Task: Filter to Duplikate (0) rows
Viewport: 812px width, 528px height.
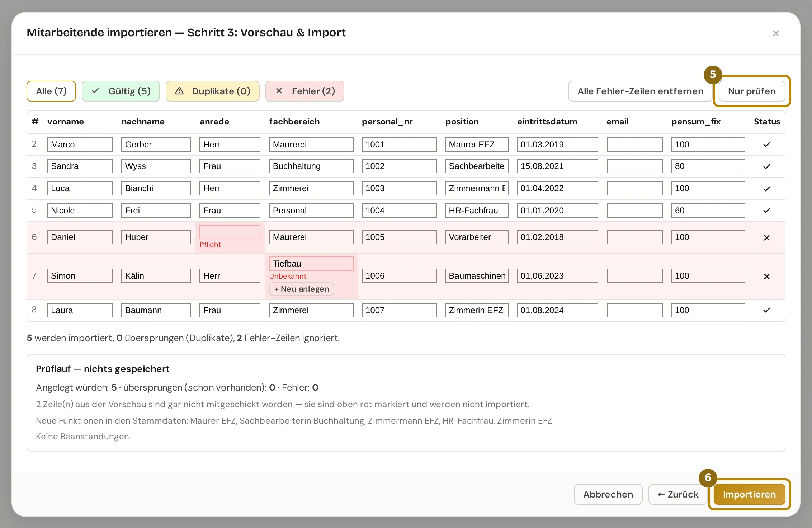Action: 213,91
